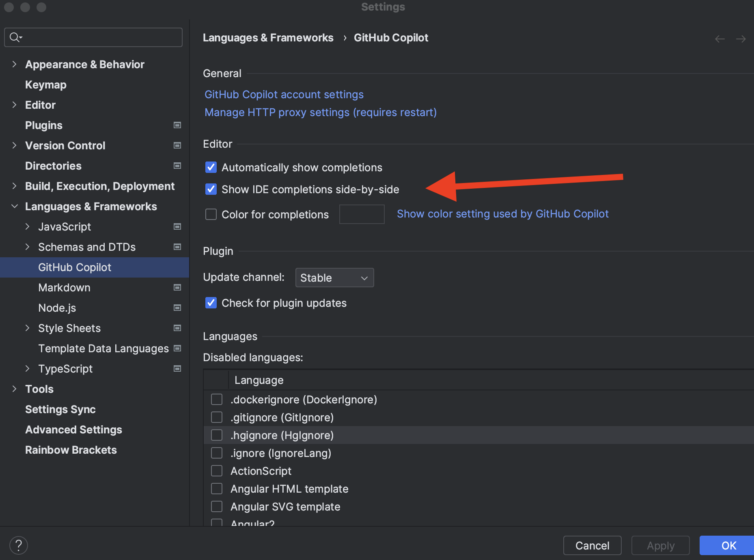Click the help question mark icon
754x560 pixels.
18,545
